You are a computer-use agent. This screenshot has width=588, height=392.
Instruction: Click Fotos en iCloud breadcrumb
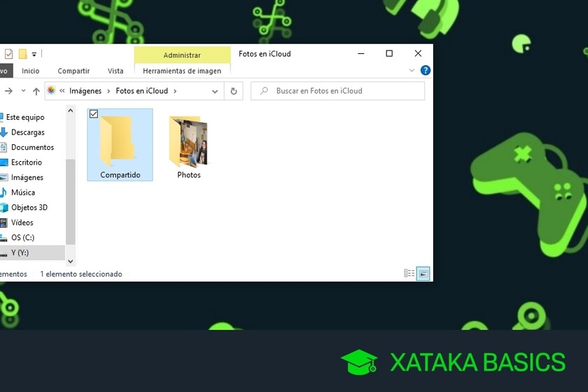click(141, 91)
